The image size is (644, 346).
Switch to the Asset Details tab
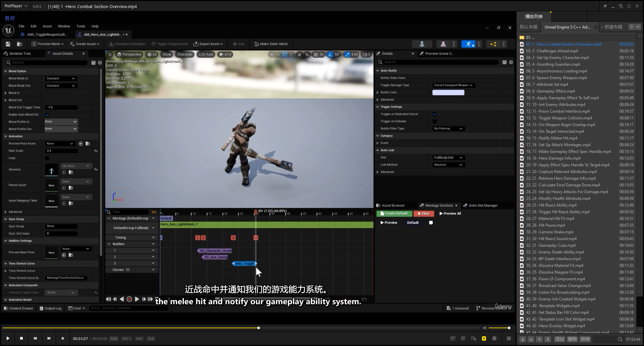(x=62, y=54)
